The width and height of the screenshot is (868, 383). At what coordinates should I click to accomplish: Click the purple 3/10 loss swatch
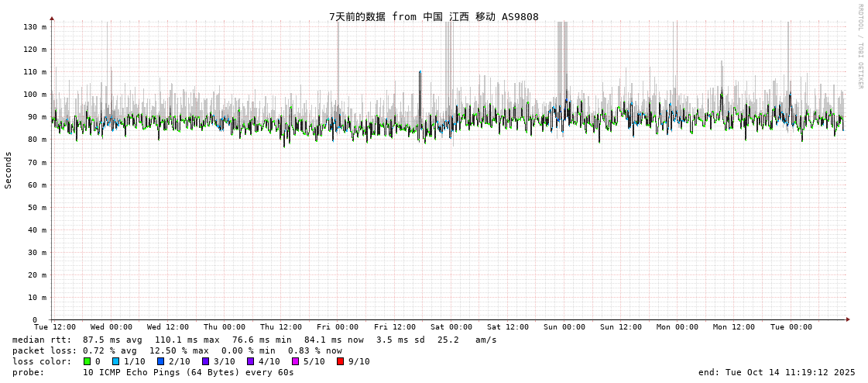[x=205, y=361]
